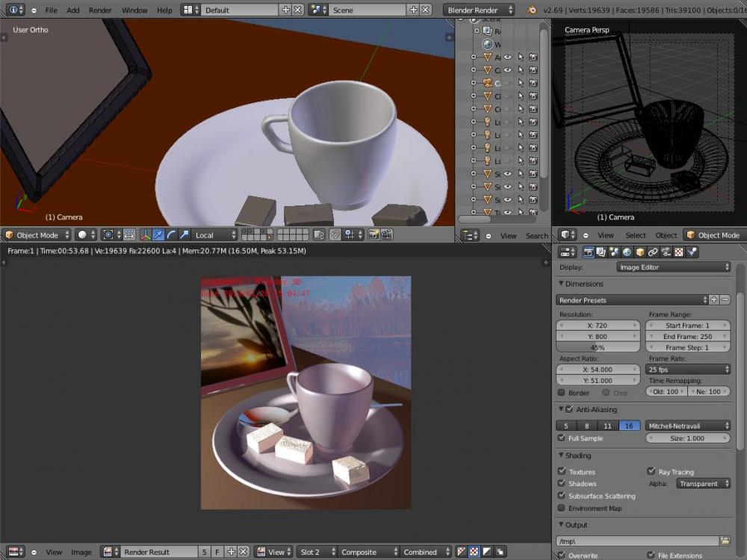Viewport: 747px width, 560px height.
Task: Open the Render menu in top bar
Action: tap(100, 10)
